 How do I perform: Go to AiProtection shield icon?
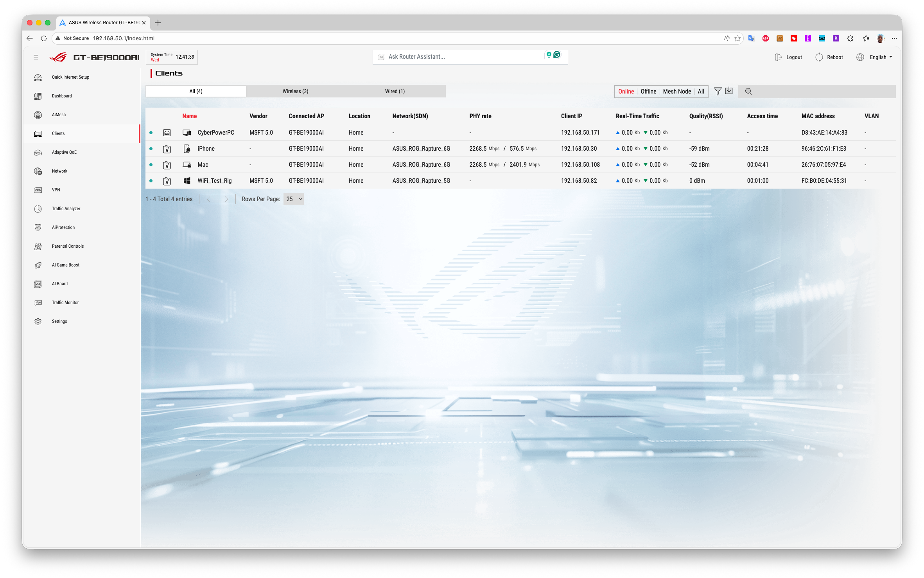(x=38, y=227)
